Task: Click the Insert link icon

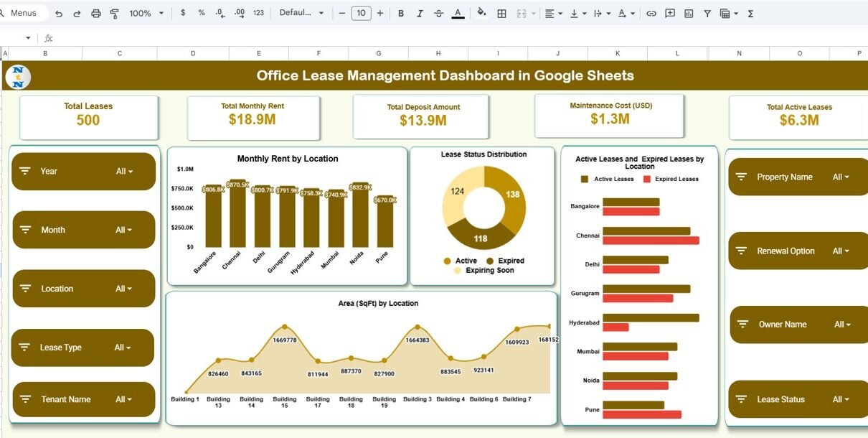Action: point(651,13)
